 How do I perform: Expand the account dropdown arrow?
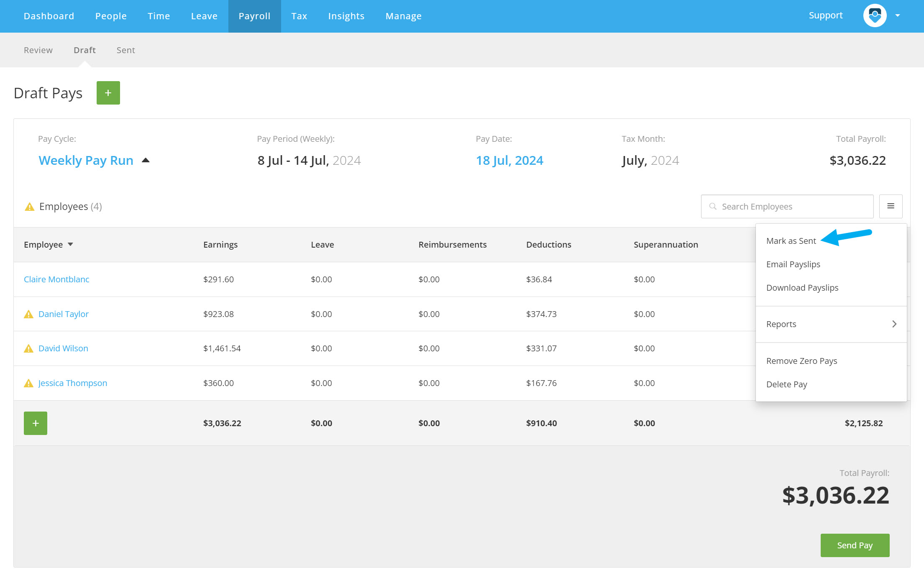(898, 16)
